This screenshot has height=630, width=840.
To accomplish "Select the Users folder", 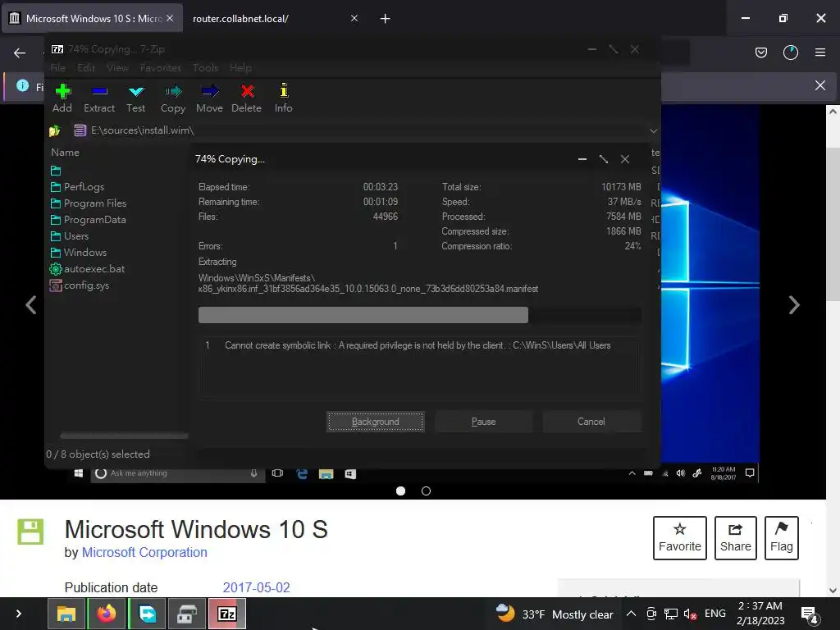I will [70, 235].
